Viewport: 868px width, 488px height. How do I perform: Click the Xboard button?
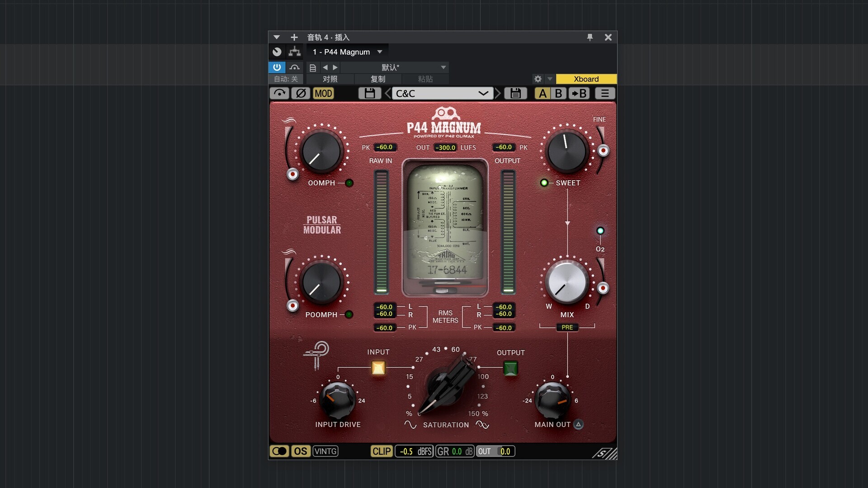pos(586,79)
